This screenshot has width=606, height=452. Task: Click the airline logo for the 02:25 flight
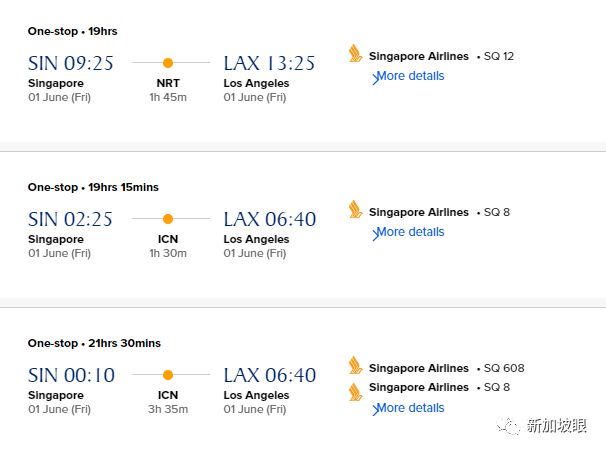tap(355, 209)
